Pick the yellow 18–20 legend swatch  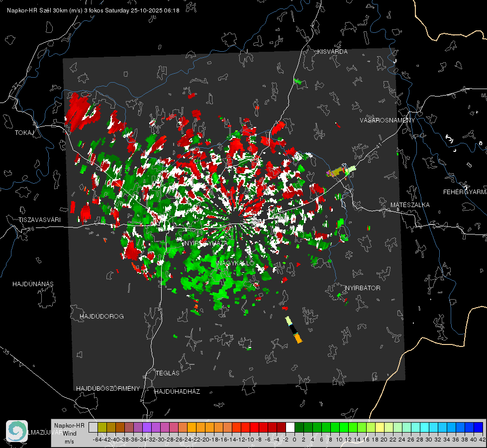click(380, 427)
